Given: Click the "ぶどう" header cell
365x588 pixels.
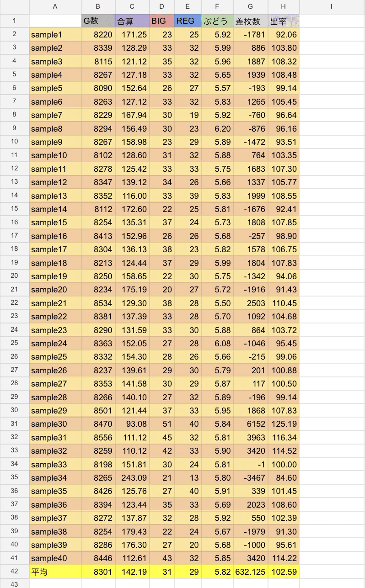Looking at the screenshot, I should point(217,21).
